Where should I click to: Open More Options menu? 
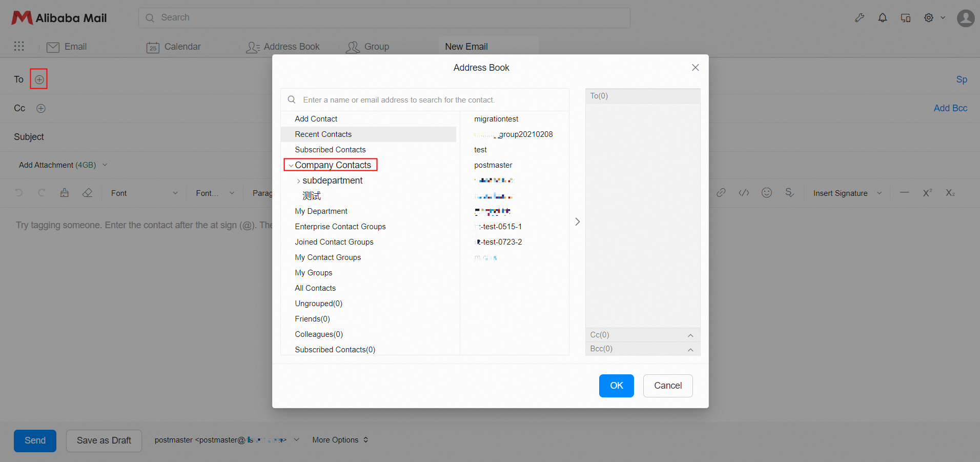click(x=340, y=440)
